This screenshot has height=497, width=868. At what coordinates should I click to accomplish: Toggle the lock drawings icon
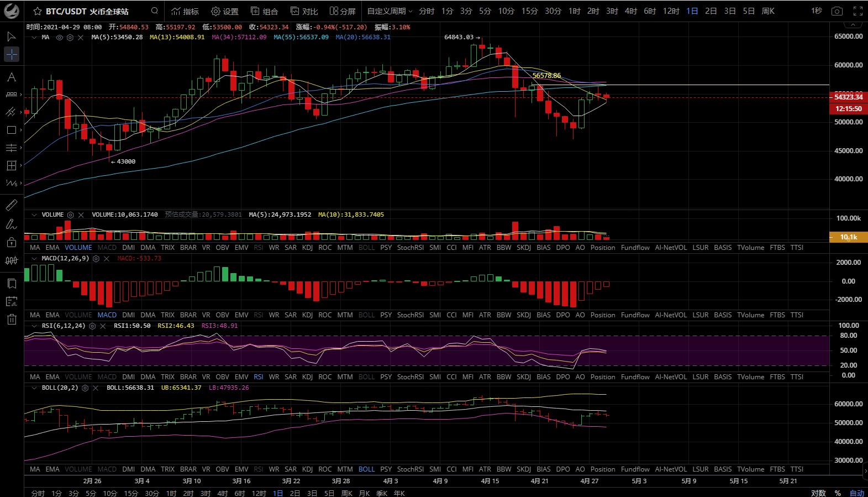pos(11,242)
